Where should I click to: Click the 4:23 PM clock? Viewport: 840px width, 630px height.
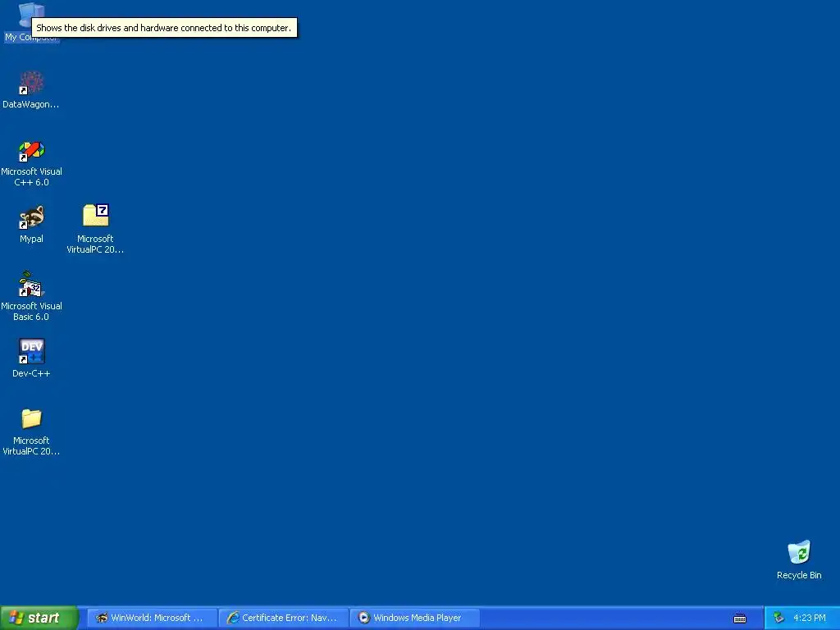[810, 618]
